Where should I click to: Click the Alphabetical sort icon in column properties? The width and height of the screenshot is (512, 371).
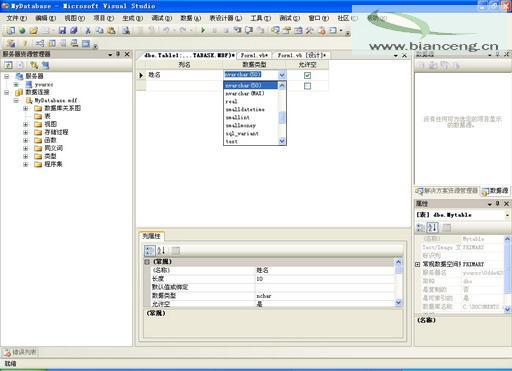click(x=161, y=251)
